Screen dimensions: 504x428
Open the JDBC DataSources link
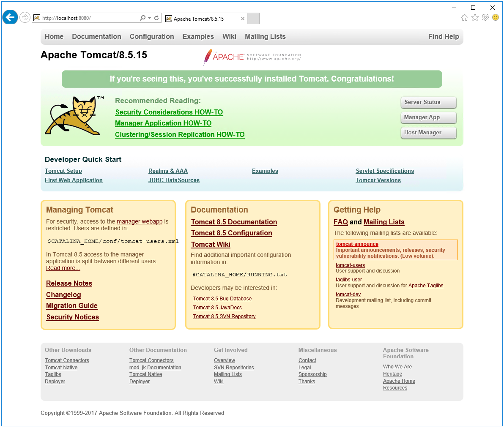click(174, 180)
